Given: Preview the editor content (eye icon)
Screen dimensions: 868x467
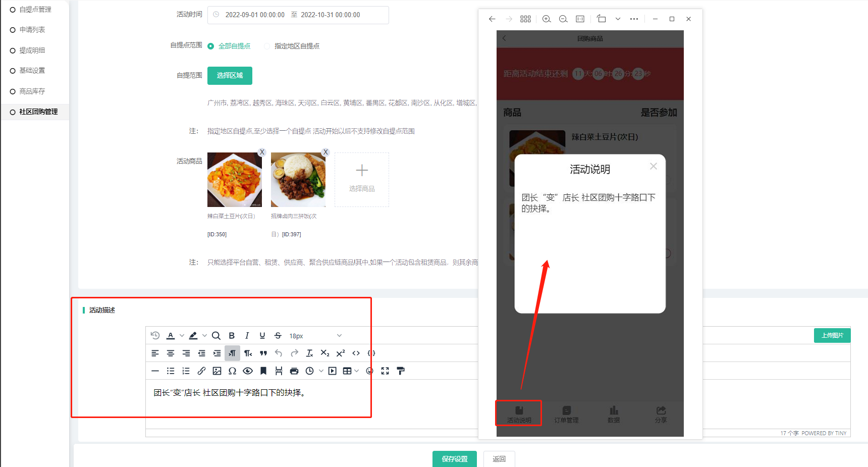Looking at the screenshot, I should 248,371.
